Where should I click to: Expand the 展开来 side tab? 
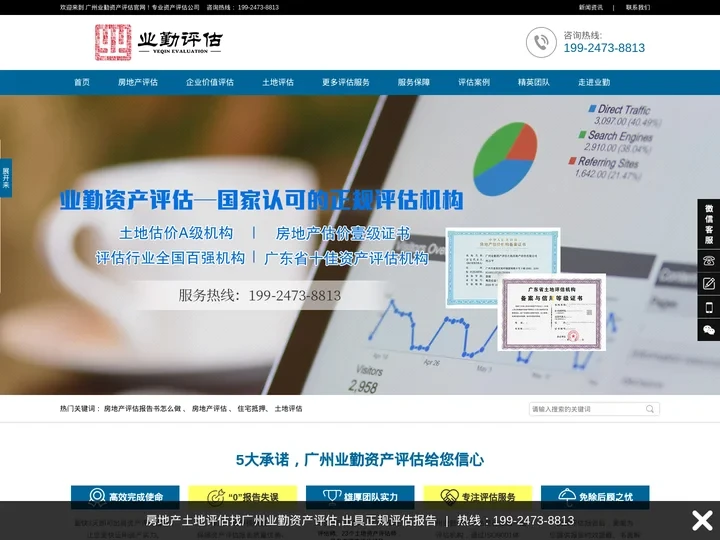click(x=6, y=178)
